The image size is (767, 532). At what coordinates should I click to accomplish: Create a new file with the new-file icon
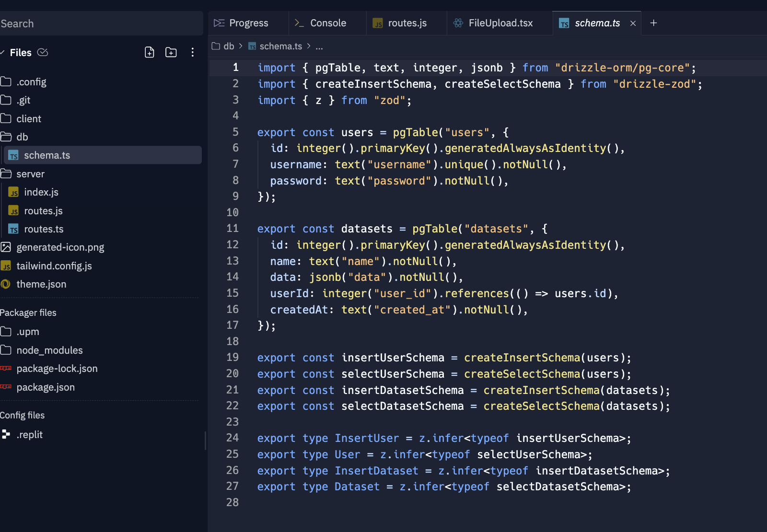tap(150, 52)
